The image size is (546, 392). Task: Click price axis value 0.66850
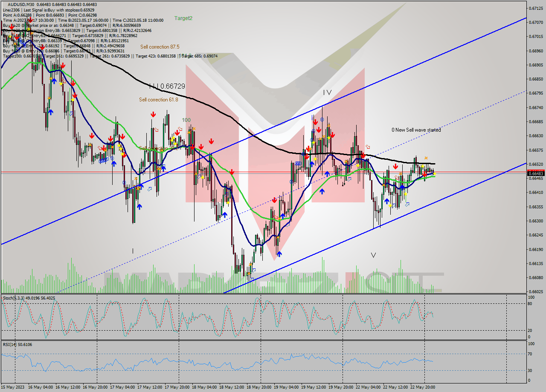tap(535, 79)
